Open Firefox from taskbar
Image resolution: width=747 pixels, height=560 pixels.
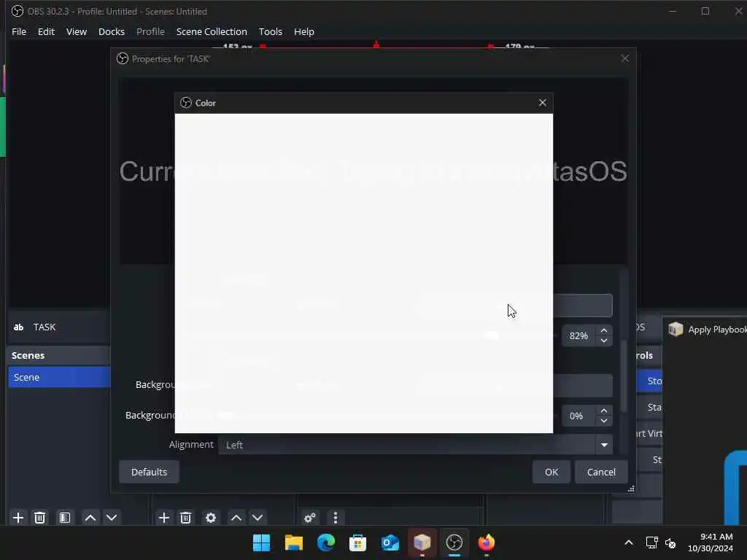(487, 542)
